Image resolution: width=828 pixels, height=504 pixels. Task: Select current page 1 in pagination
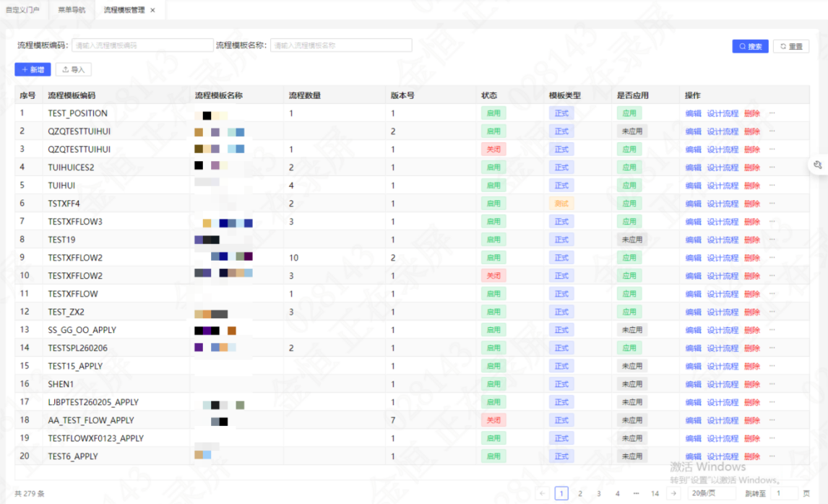[561, 493]
